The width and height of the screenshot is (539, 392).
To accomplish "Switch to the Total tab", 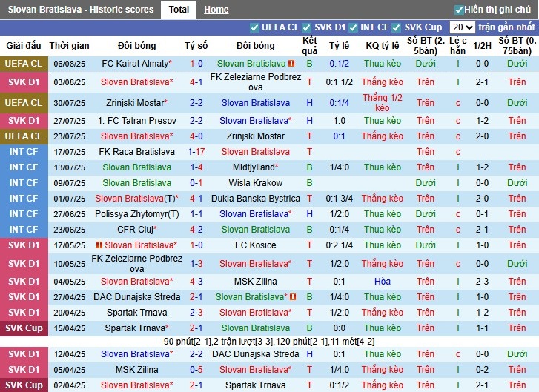I will (179, 10).
